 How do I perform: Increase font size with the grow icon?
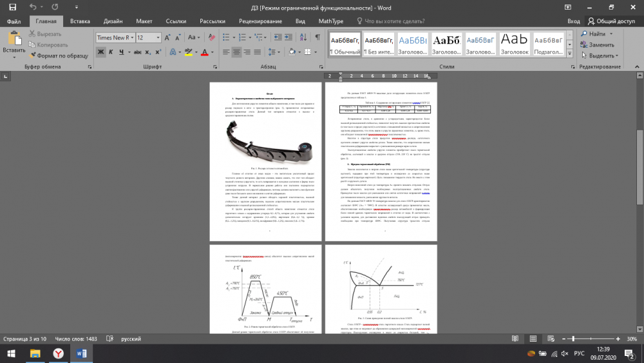(x=169, y=38)
